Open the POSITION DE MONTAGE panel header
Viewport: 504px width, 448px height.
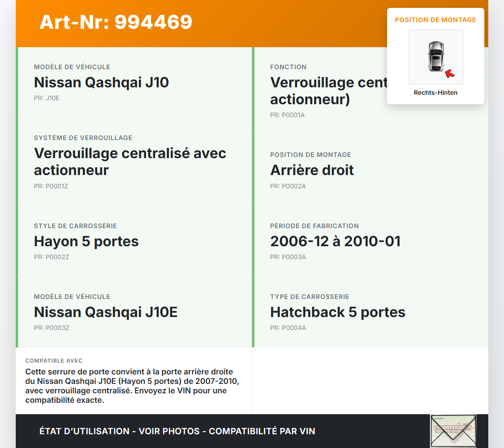click(435, 20)
